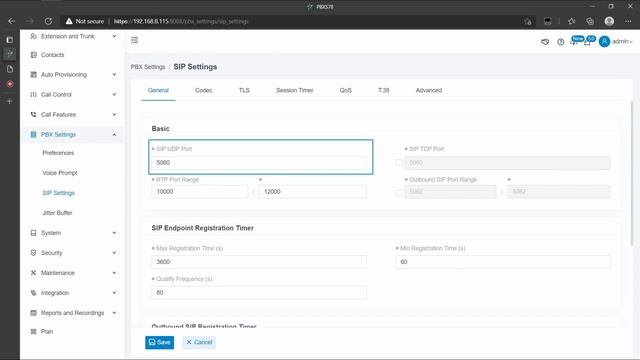Screen dimensions: 640x360
Task: Open browser favorites star icon
Action: (571, 21)
